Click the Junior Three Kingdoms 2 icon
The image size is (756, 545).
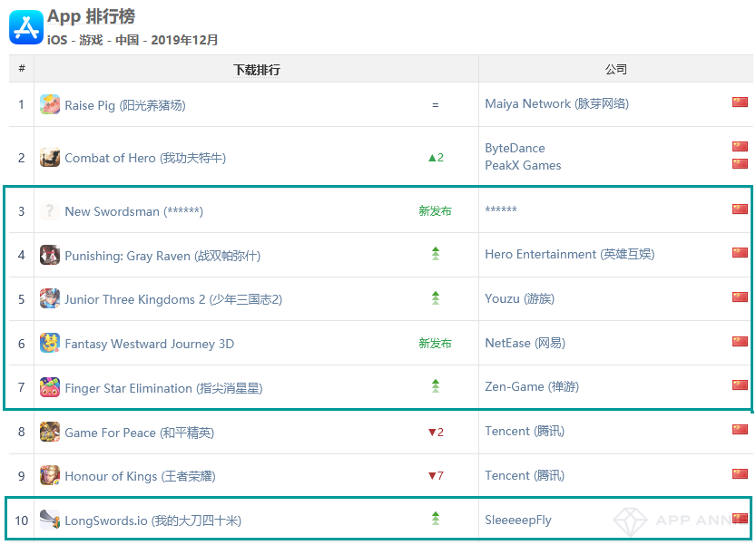50,299
